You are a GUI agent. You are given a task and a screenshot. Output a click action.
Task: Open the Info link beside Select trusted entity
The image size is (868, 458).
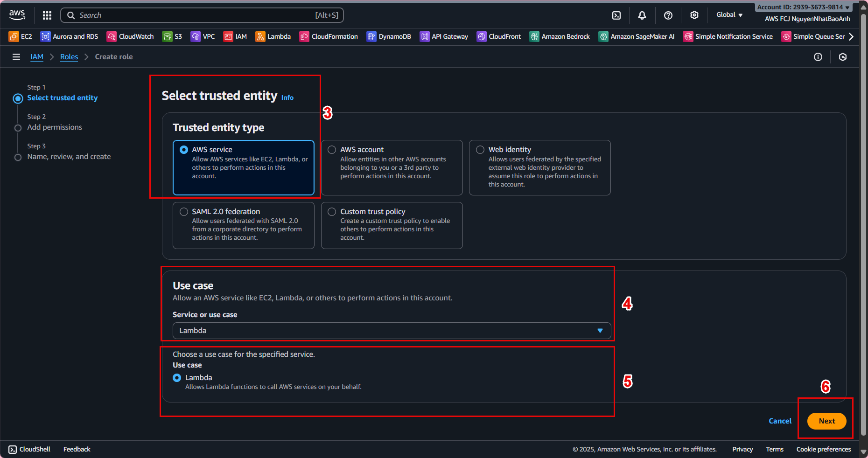point(287,97)
